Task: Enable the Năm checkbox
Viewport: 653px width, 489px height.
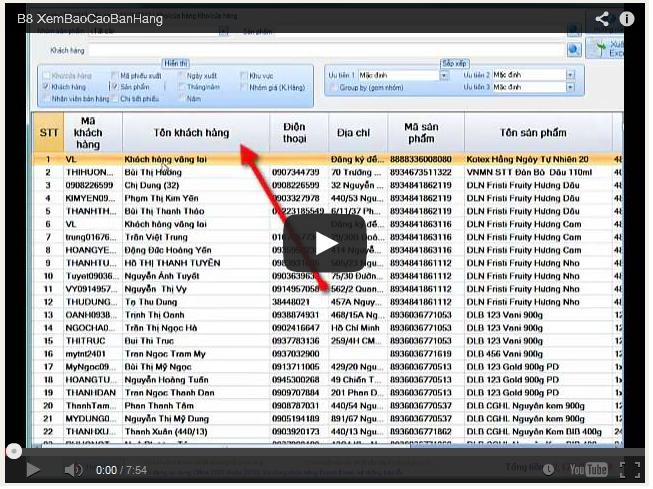Action: pos(182,99)
